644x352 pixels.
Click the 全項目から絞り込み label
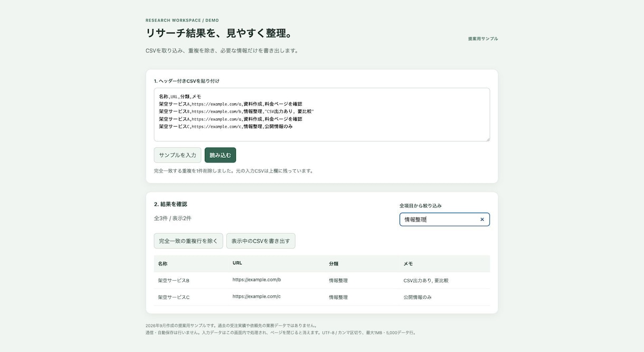tap(421, 205)
